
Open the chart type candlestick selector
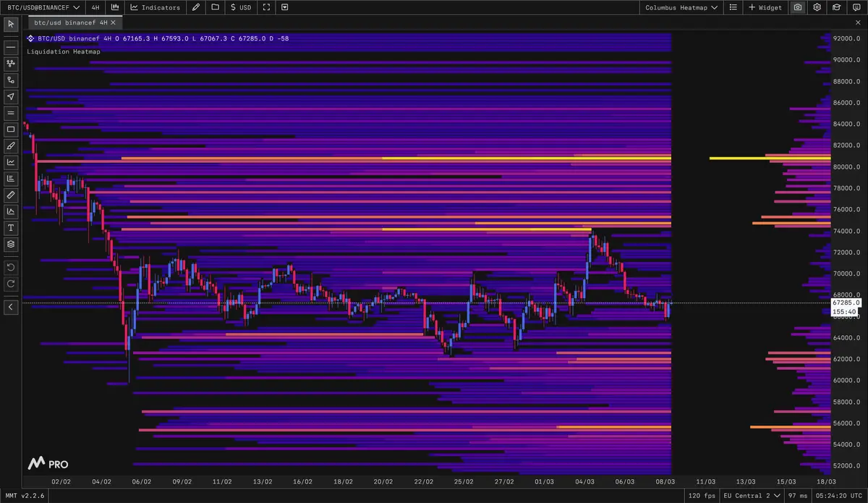point(115,7)
